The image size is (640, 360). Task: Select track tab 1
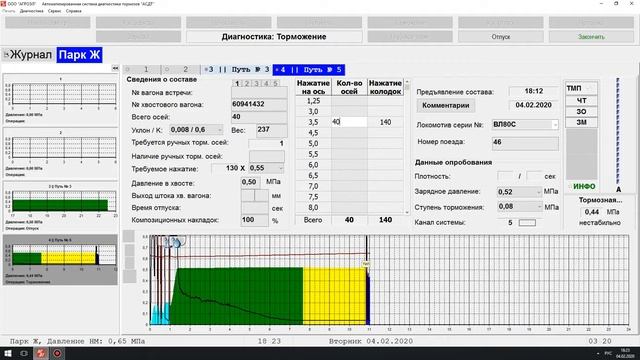[142, 69]
